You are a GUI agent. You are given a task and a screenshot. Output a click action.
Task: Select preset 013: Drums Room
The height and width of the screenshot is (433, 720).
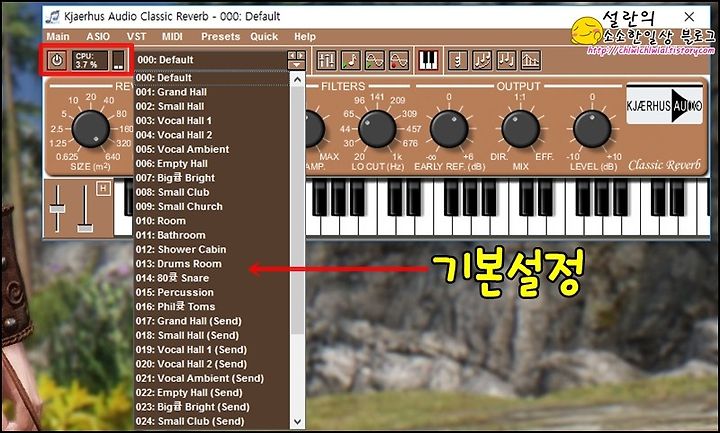(212, 264)
